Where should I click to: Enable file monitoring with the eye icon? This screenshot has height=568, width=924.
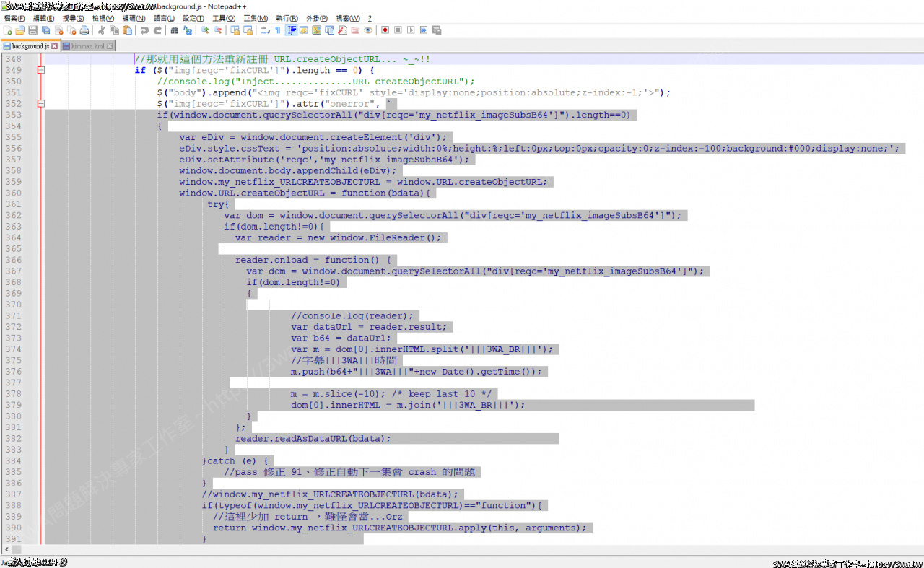368,30
